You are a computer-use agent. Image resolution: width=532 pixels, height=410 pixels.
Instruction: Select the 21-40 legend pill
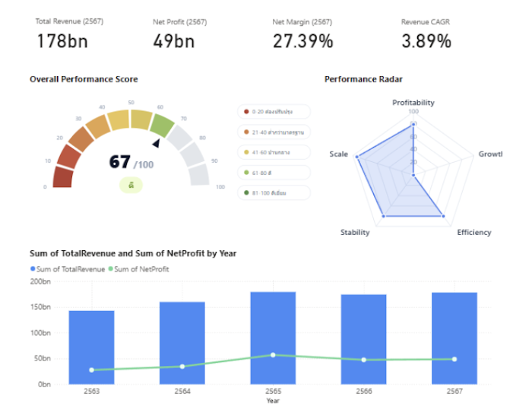(x=274, y=132)
